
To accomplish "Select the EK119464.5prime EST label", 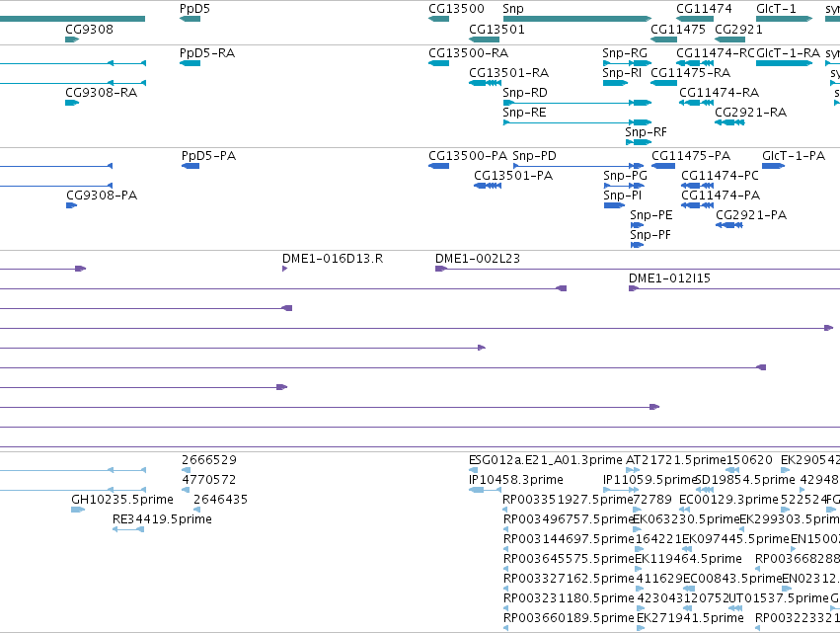I will pos(688,559).
